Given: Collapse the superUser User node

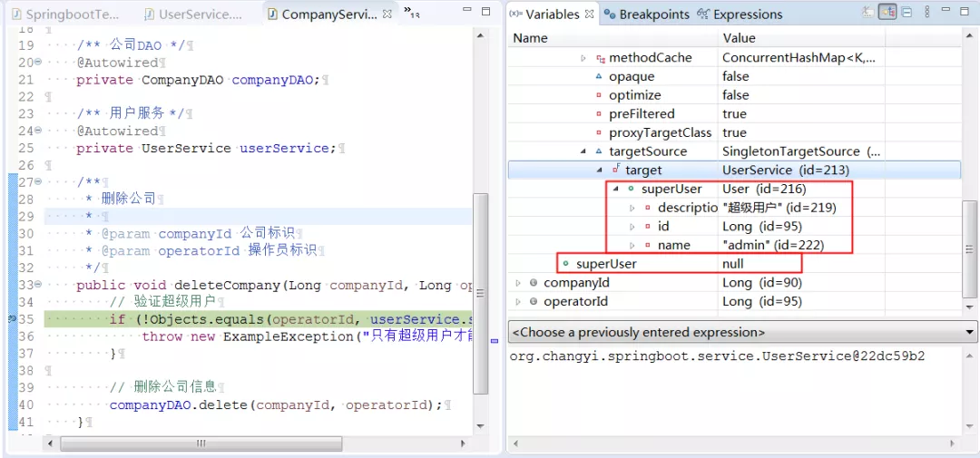Looking at the screenshot, I should 615,189.
